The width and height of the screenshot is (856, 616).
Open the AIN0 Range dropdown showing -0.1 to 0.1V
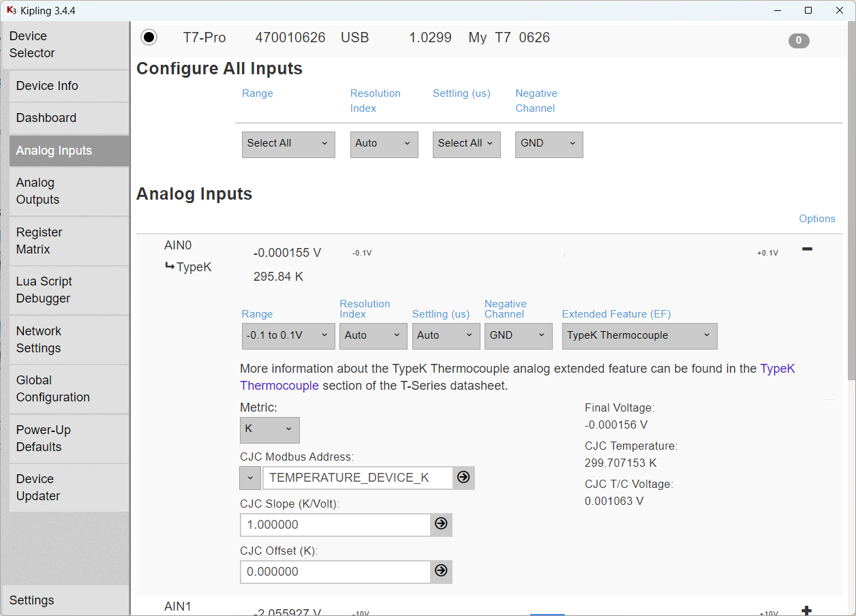(288, 336)
